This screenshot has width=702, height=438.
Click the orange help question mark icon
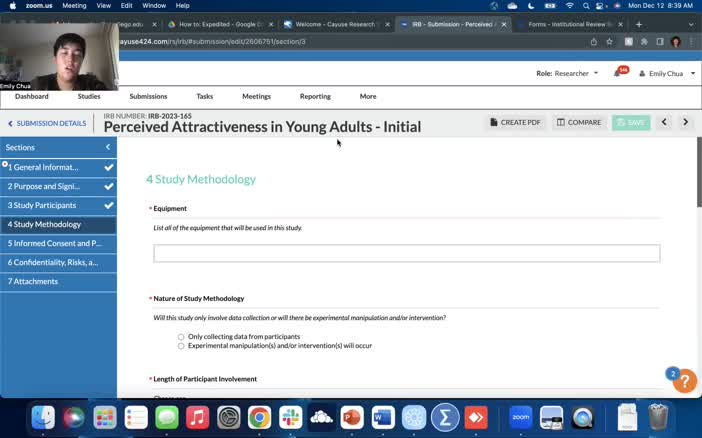coord(685,381)
